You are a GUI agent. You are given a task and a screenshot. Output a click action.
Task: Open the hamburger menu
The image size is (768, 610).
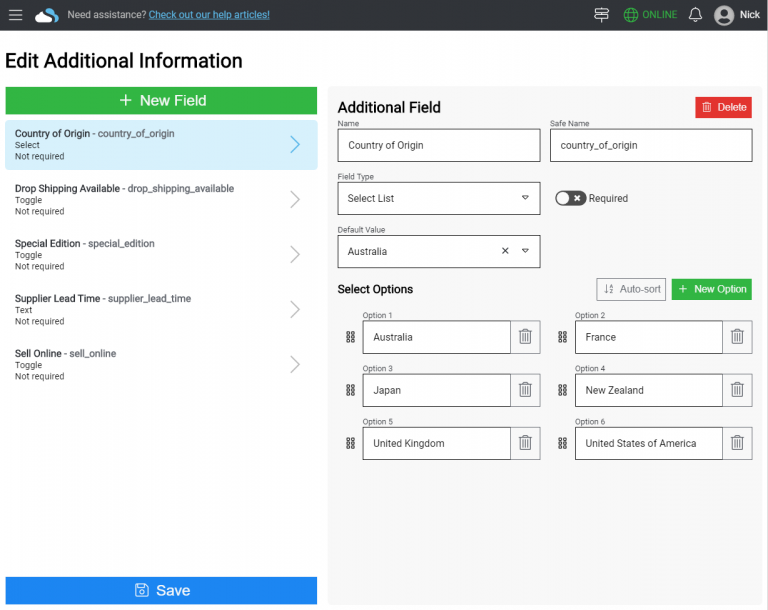tap(15, 15)
